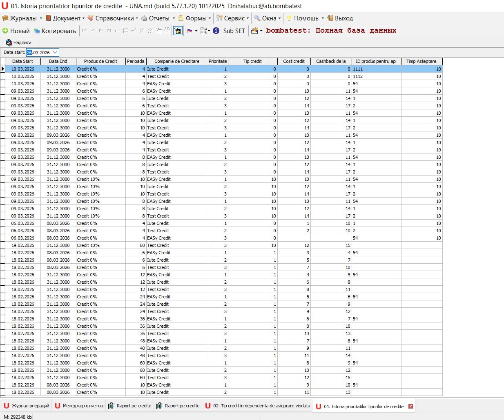Click the green plus Новый button
The image size is (504, 420).
point(16,31)
